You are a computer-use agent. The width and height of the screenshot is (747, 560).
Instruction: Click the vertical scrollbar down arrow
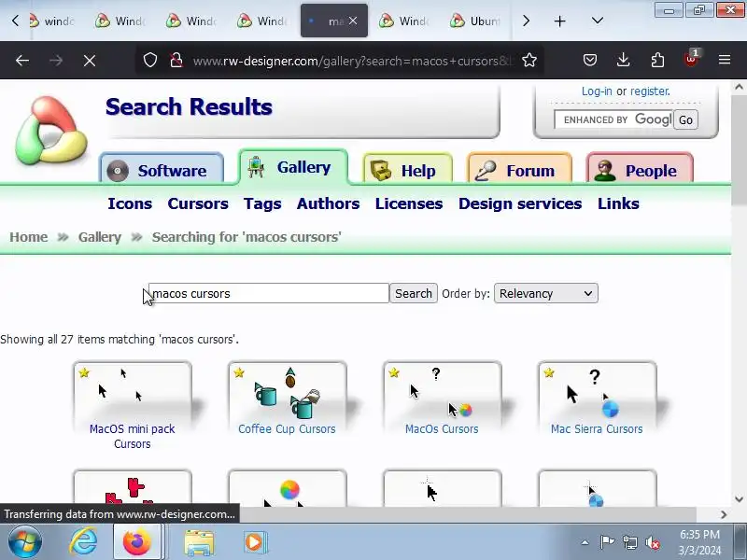pos(739,499)
